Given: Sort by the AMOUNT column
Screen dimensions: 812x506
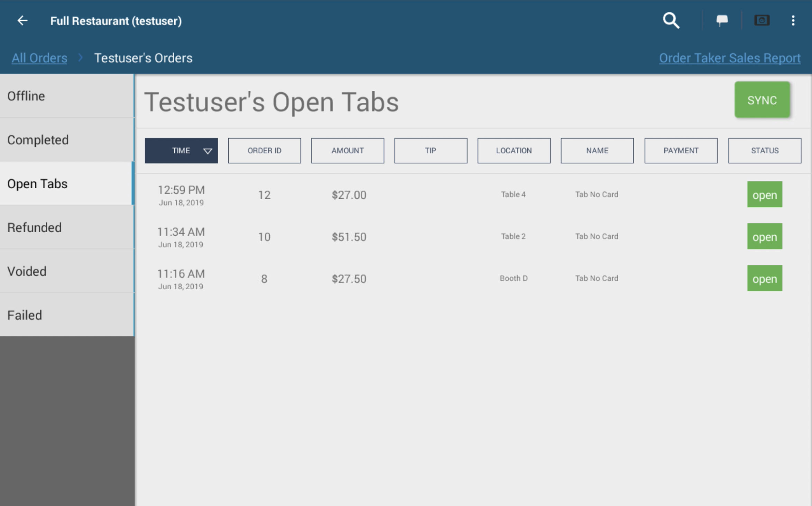Looking at the screenshot, I should (348, 151).
